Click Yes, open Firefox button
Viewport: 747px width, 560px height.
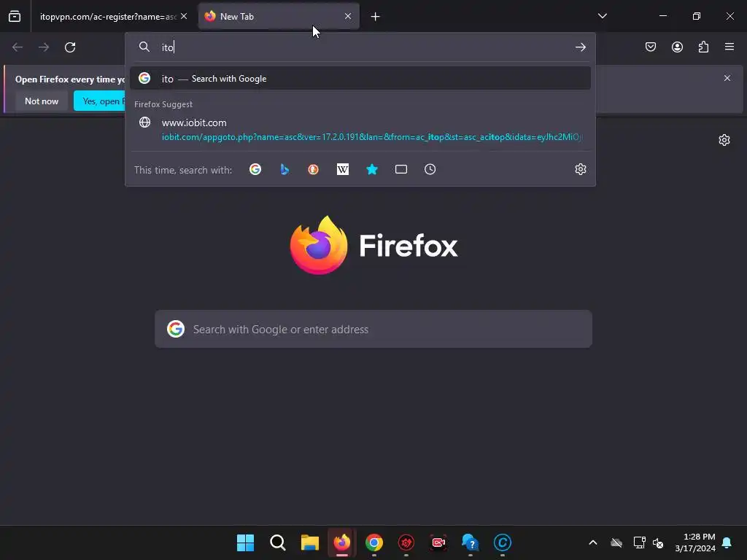(x=99, y=101)
